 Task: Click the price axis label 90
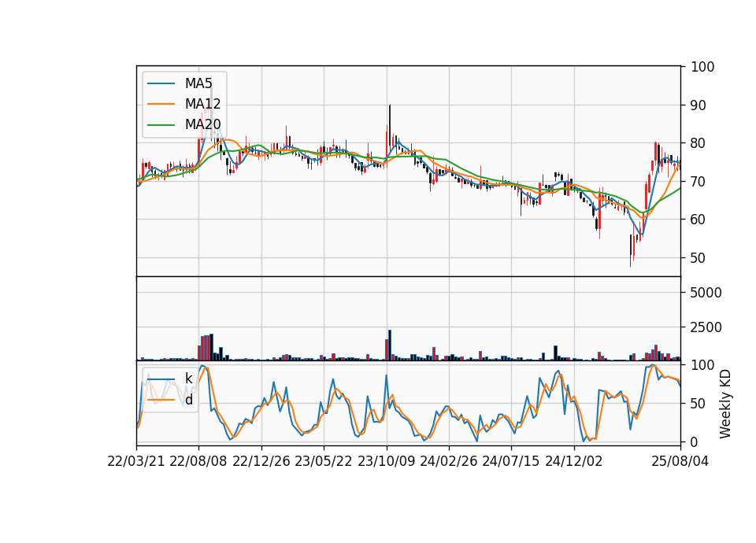click(699, 105)
